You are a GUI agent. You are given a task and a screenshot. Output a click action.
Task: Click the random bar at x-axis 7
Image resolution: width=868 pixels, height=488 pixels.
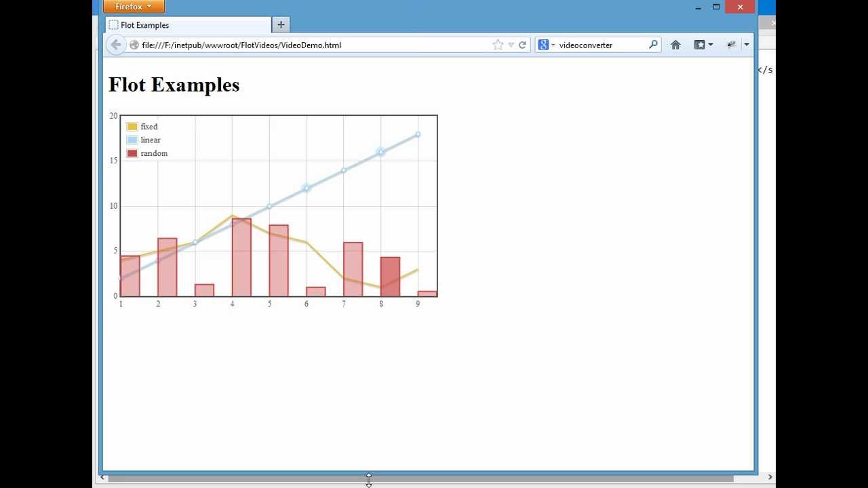click(x=353, y=269)
